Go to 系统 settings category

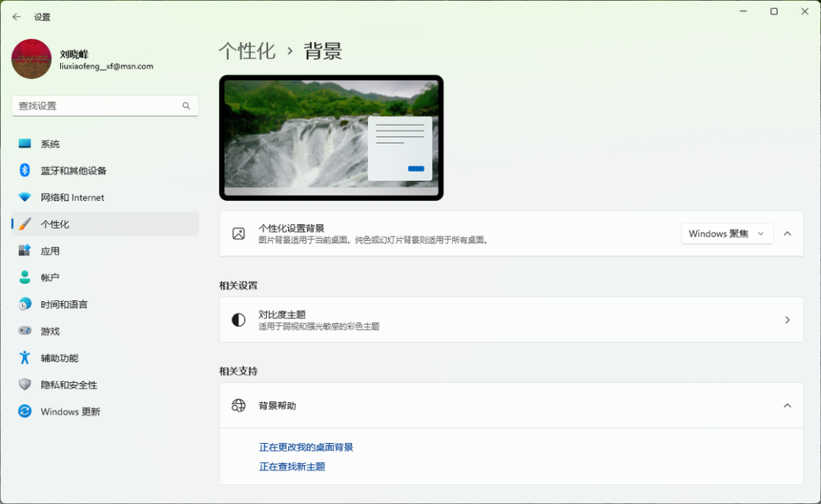105,144
